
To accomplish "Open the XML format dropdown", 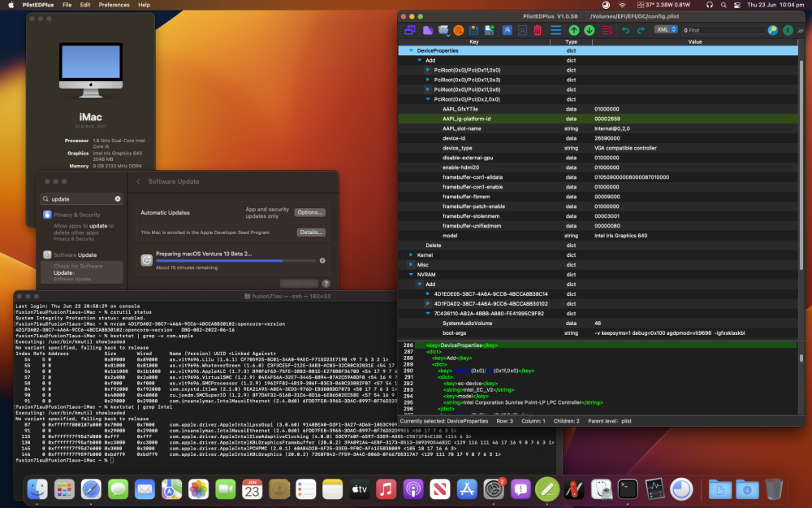I will tap(666, 29).
